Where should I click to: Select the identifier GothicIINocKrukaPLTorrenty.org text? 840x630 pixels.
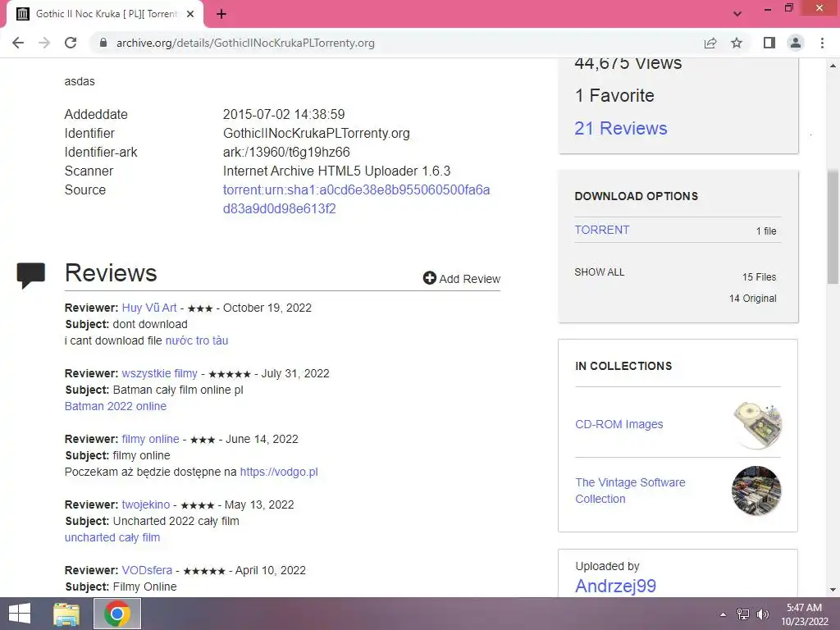tap(316, 134)
